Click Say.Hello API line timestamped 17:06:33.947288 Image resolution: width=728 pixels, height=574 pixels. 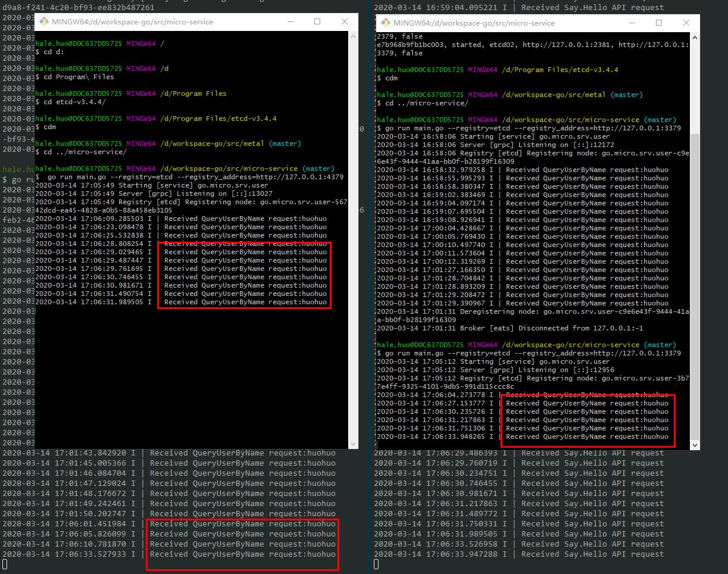(x=519, y=554)
